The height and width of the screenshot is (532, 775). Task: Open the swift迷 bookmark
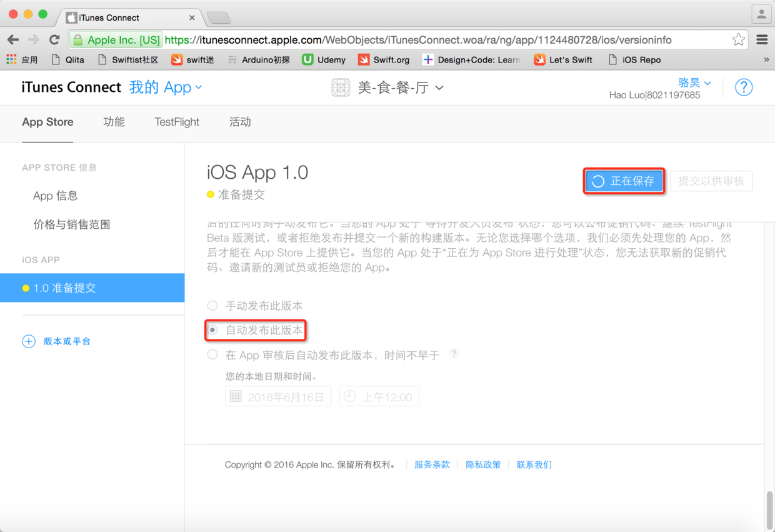[x=193, y=59]
